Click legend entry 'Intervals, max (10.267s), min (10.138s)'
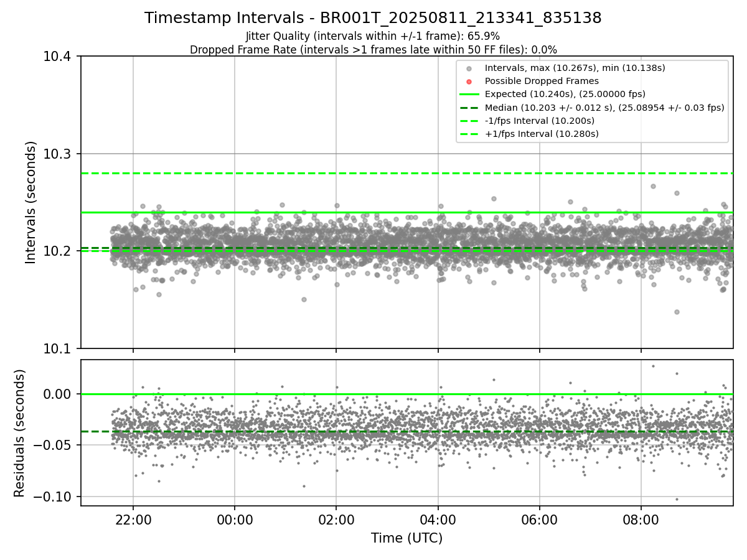747x560 pixels. (575, 68)
